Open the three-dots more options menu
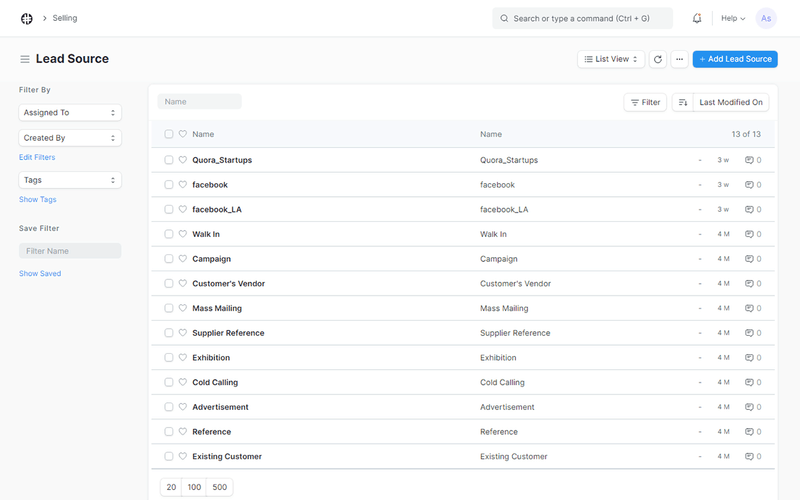 [x=679, y=59]
